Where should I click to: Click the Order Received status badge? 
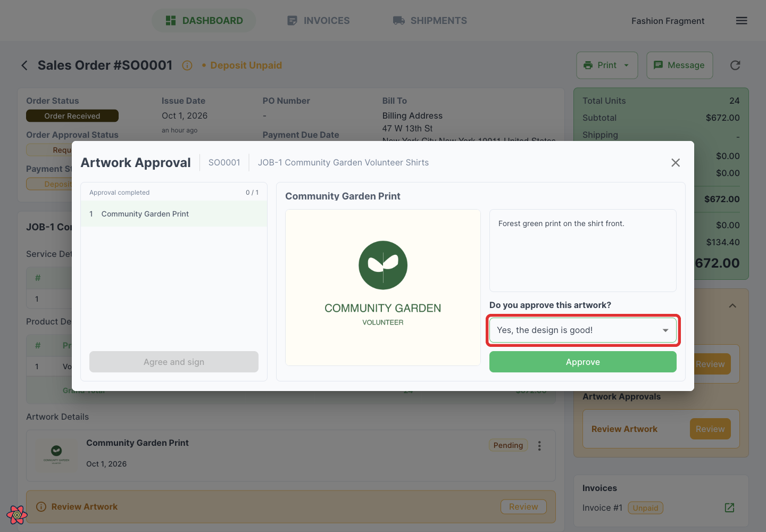pyautogui.click(x=72, y=116)
